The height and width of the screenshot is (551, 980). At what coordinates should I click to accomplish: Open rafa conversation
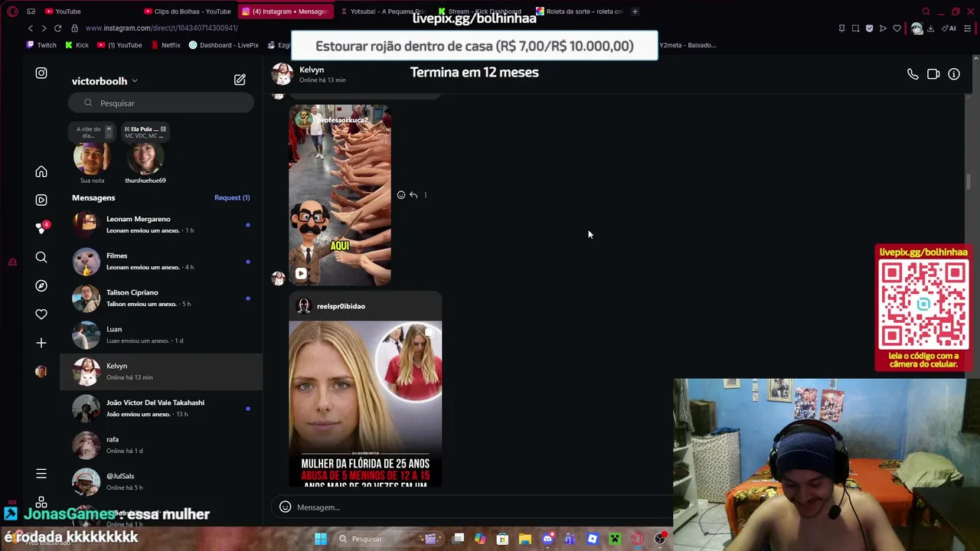coord(161,445)
